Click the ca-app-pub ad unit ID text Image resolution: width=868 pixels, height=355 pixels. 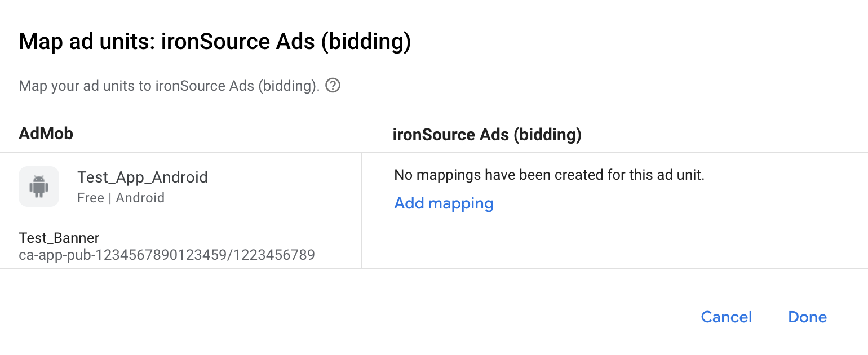pos(167,255)
